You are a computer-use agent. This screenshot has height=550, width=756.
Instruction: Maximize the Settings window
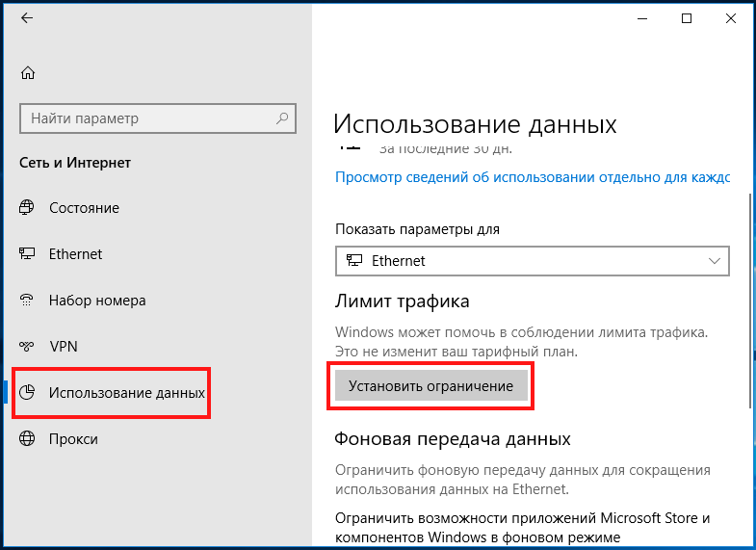[x=687, y=18]
